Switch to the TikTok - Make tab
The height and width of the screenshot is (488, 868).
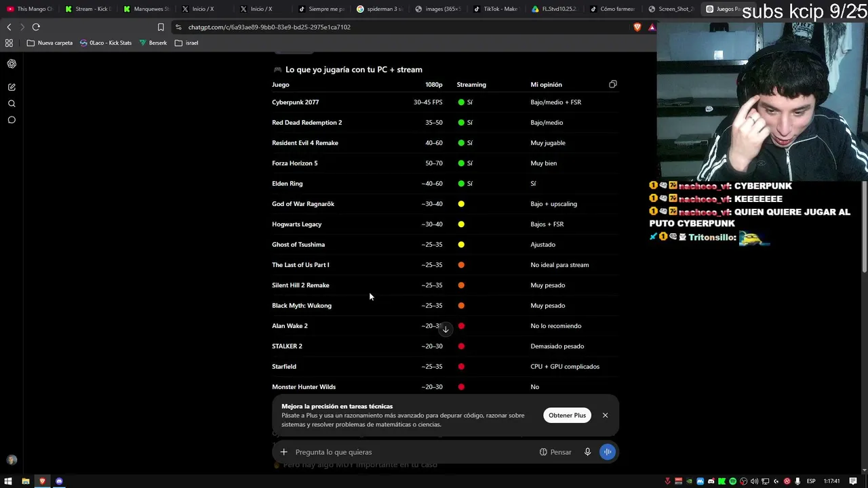coord(496,9)
